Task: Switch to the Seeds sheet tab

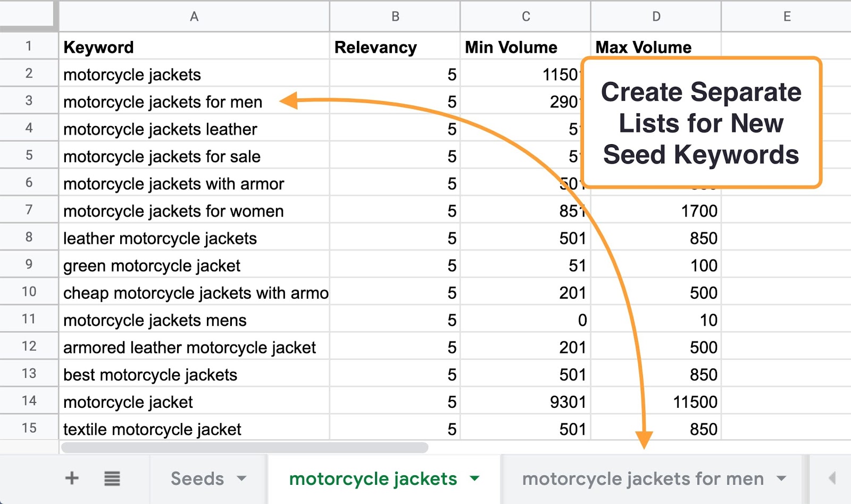Action: tap(197, 478)
